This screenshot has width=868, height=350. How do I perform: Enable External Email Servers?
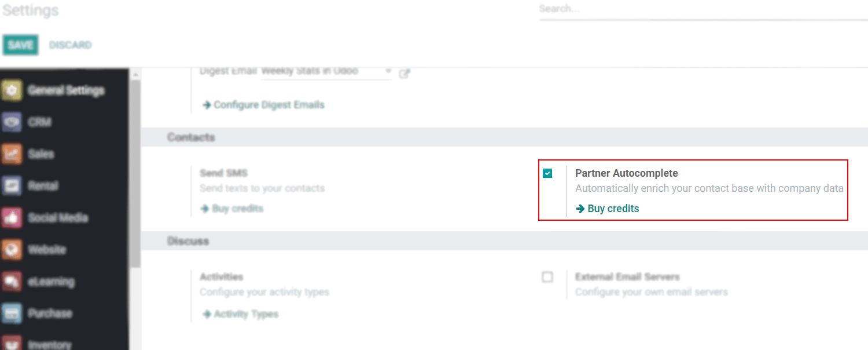point(547,277)
